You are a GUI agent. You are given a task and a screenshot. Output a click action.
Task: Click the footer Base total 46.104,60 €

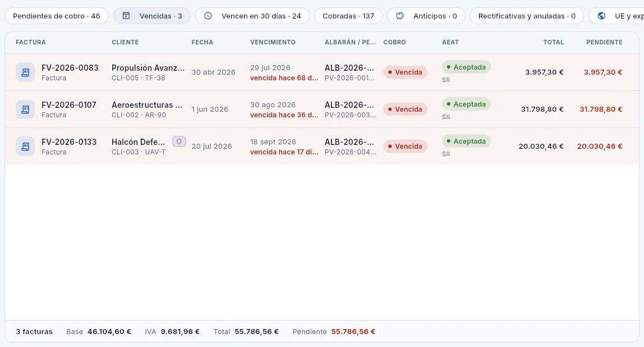(x=109, y=332)
